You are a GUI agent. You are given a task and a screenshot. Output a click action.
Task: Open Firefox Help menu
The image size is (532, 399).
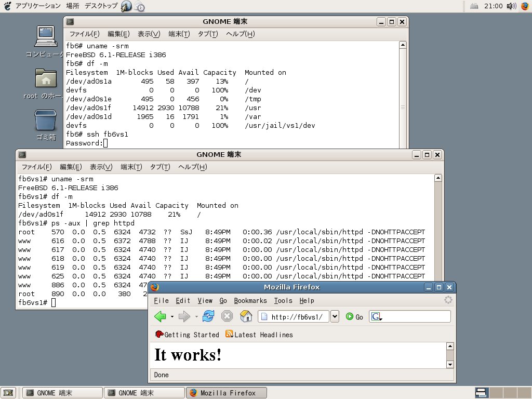point(307,301)
